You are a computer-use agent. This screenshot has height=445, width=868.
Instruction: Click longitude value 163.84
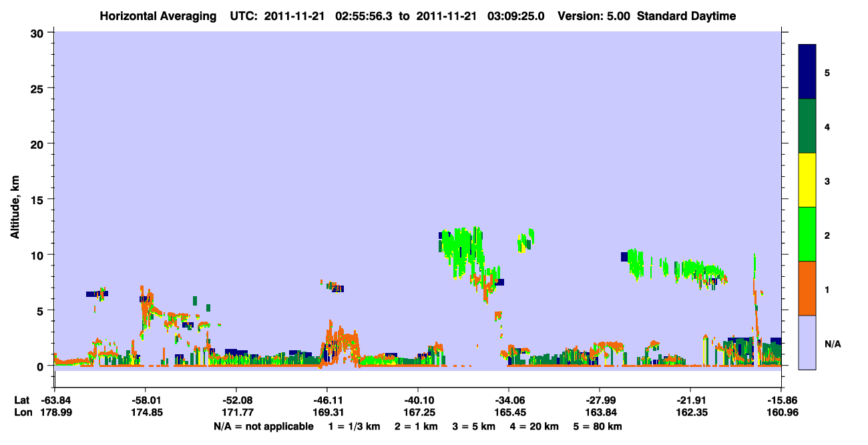[x=600, y=412]
